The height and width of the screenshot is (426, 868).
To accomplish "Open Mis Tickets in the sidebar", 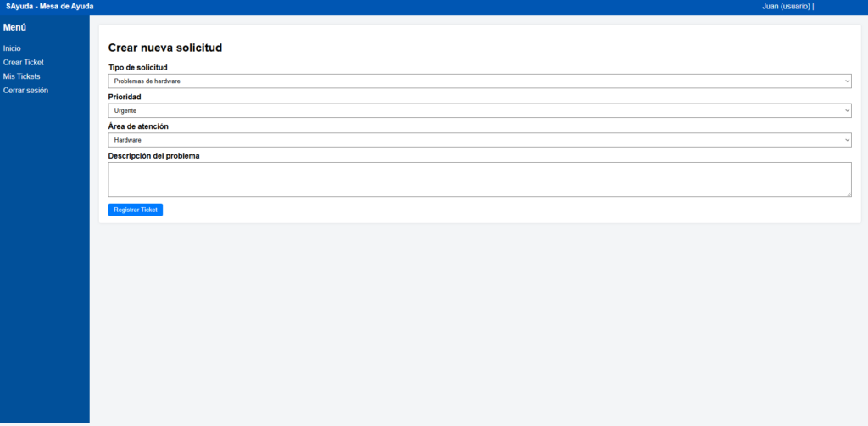I will [21, 76].
